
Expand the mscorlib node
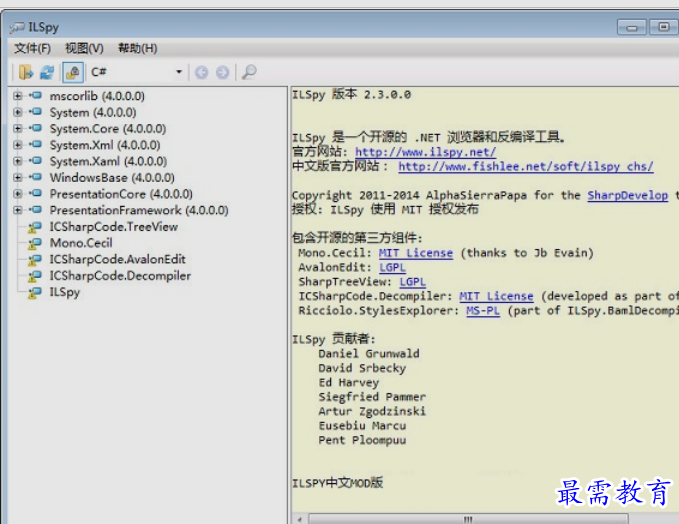[x=17, y=96]
